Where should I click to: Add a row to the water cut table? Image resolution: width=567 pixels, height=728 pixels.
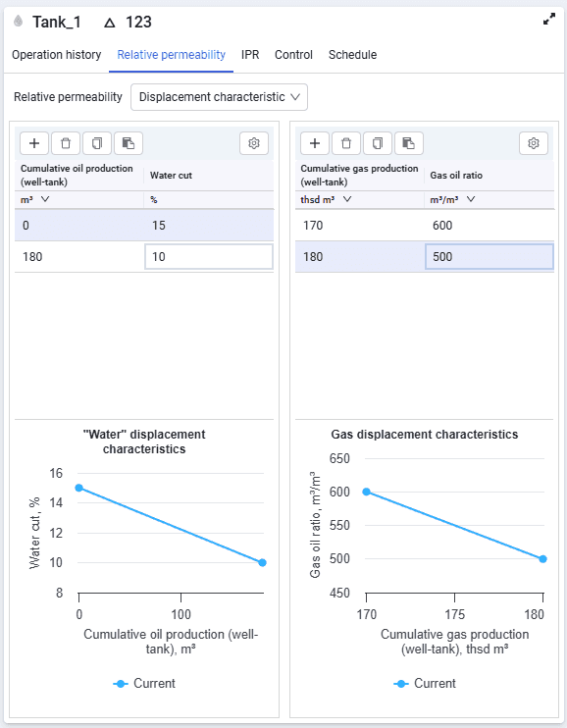click(x=34, y=143)
